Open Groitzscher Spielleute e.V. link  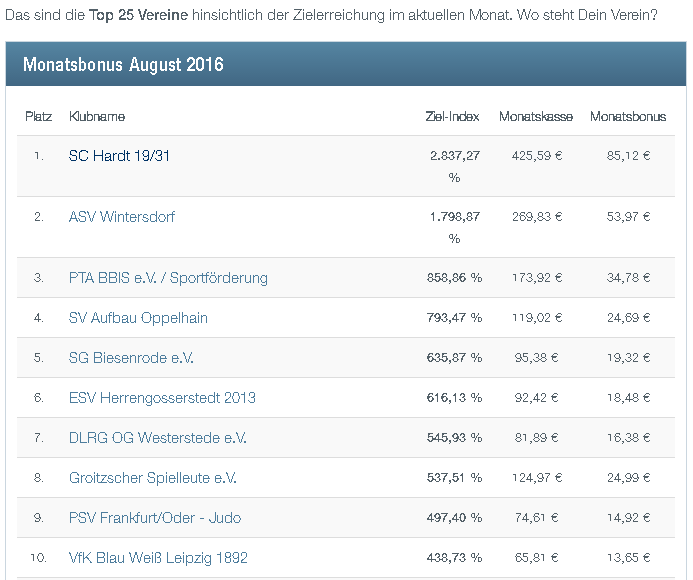click(152, 478)
